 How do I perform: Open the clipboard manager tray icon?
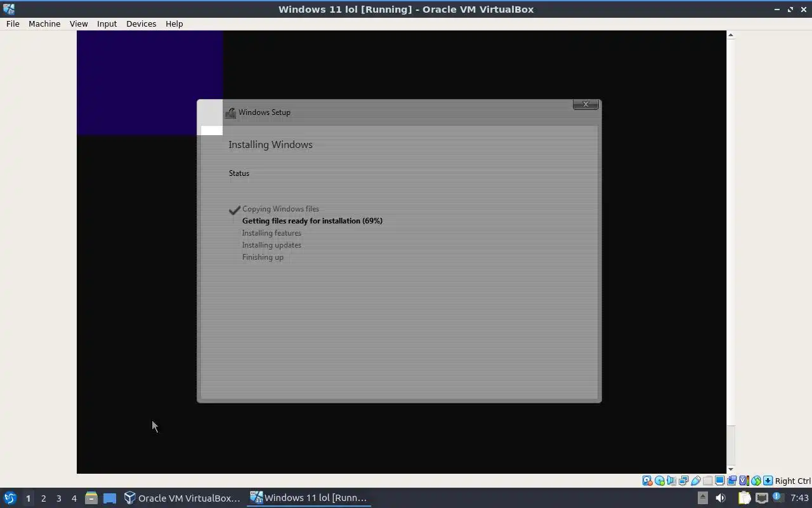745,498
